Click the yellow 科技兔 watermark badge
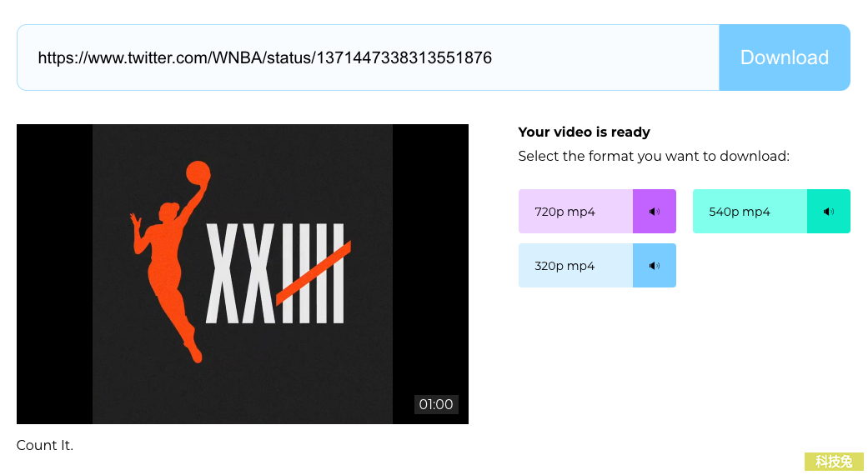 834,461
